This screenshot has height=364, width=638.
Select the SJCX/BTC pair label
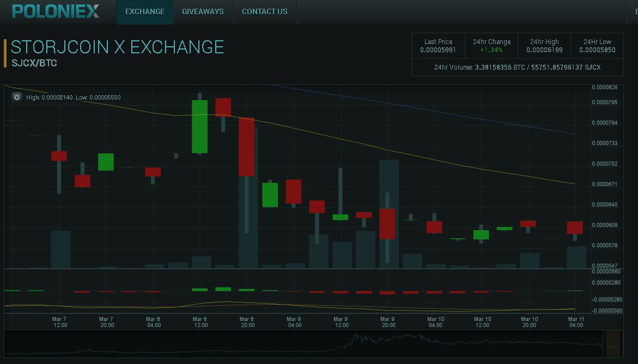(34, 63)
